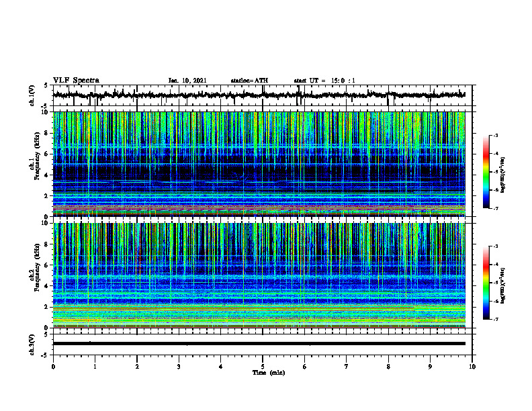Click the "2" tick on the time axis
This screenshot has height=411, width=532.
click(137, 367)
